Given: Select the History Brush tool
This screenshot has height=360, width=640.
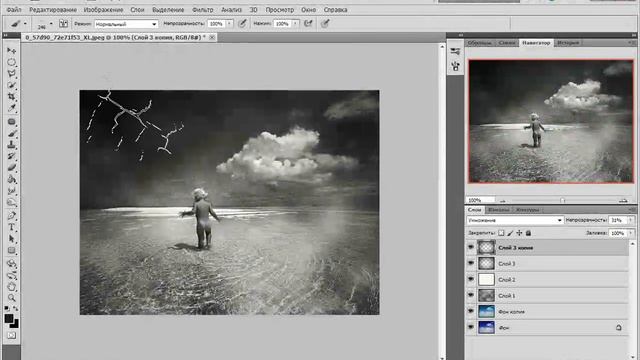Looking at the screenshot, I should click(x=11, y=156).
